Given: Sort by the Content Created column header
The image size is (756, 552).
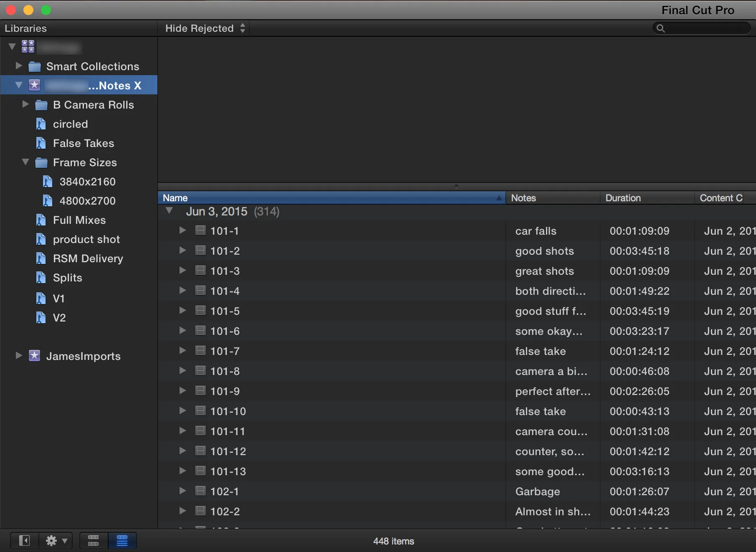Looking at the screenshot, I should [x=725, y=198].
